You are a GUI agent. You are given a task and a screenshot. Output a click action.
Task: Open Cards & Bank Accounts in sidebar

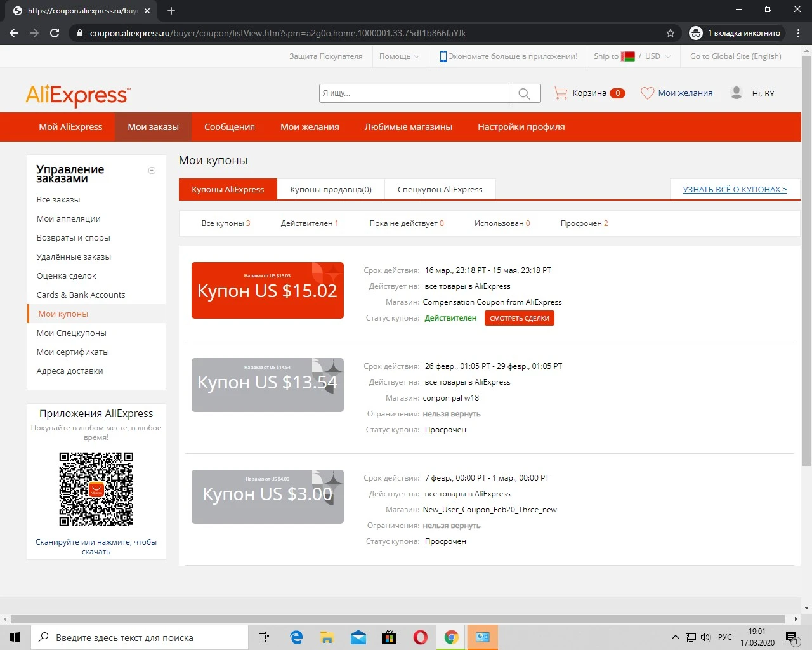81,295
